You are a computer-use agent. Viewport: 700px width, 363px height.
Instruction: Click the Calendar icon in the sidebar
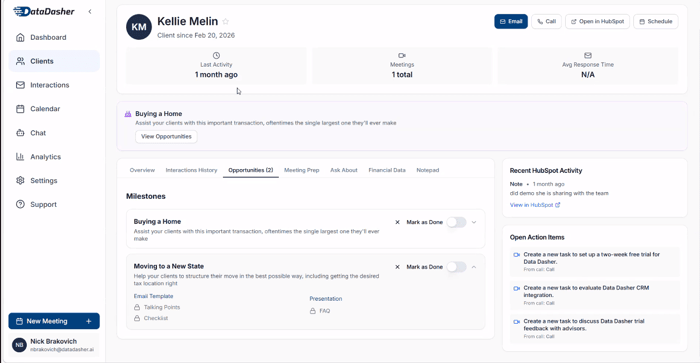click(20, 109)
